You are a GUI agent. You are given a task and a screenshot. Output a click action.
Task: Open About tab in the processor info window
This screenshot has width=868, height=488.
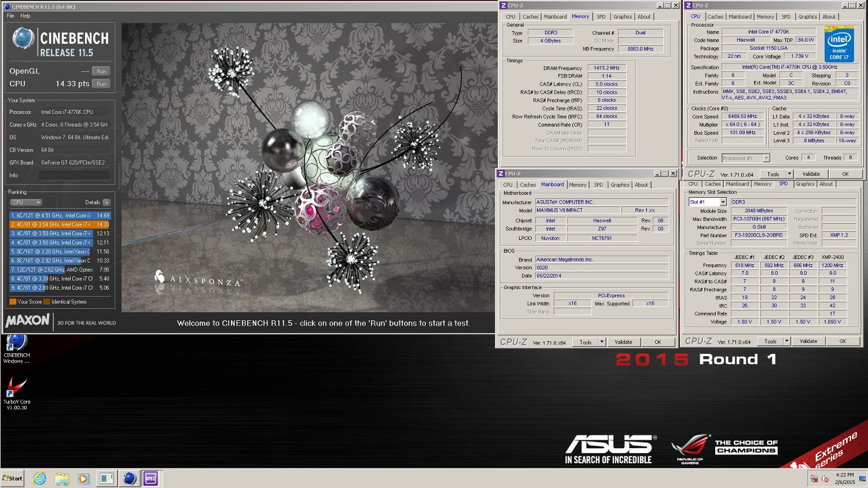829,17
